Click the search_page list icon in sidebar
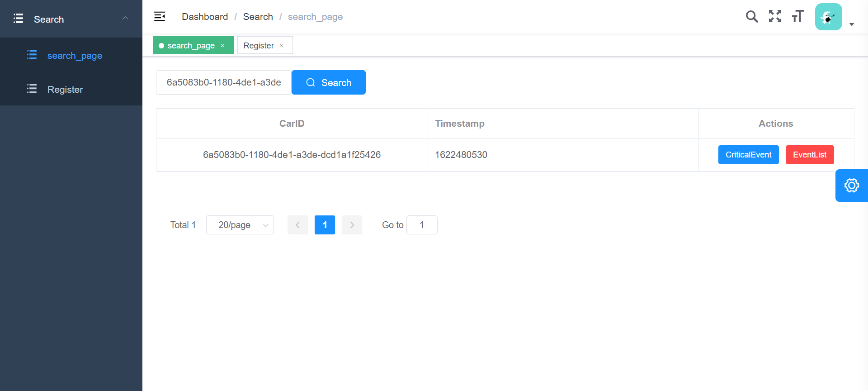This screenshot has height=391, width=868. (32, 55)
